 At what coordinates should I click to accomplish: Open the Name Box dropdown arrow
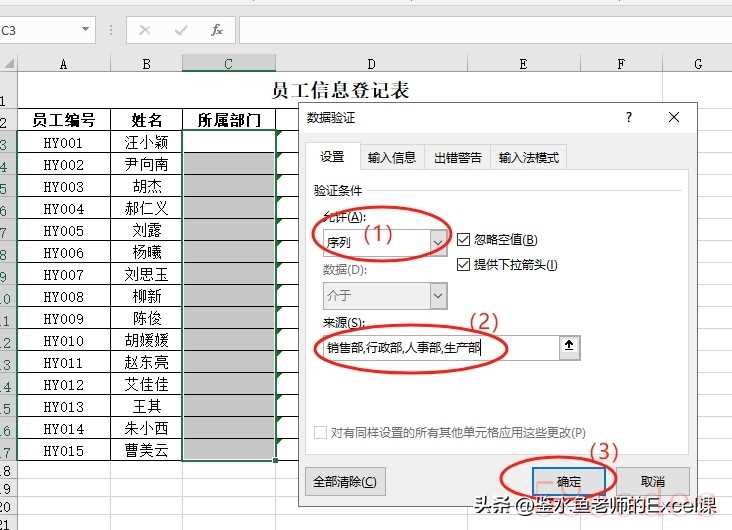(x=85, y=30)
